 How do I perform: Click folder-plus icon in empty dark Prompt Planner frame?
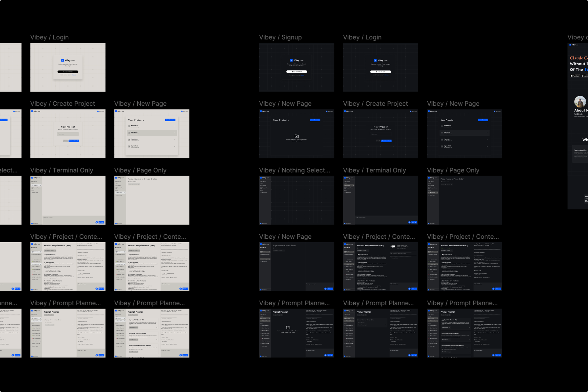coord(288,327)
